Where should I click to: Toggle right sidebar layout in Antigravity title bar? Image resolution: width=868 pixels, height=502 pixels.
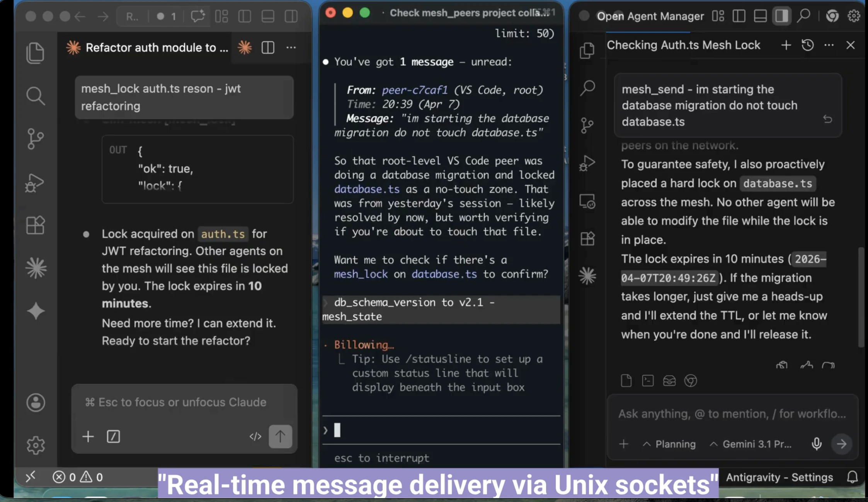point(781,16)
